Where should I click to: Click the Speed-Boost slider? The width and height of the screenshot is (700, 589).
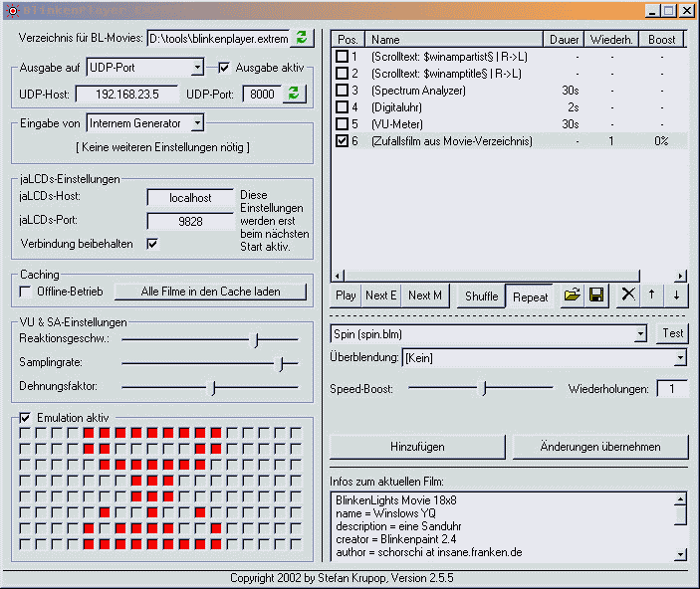483,388
